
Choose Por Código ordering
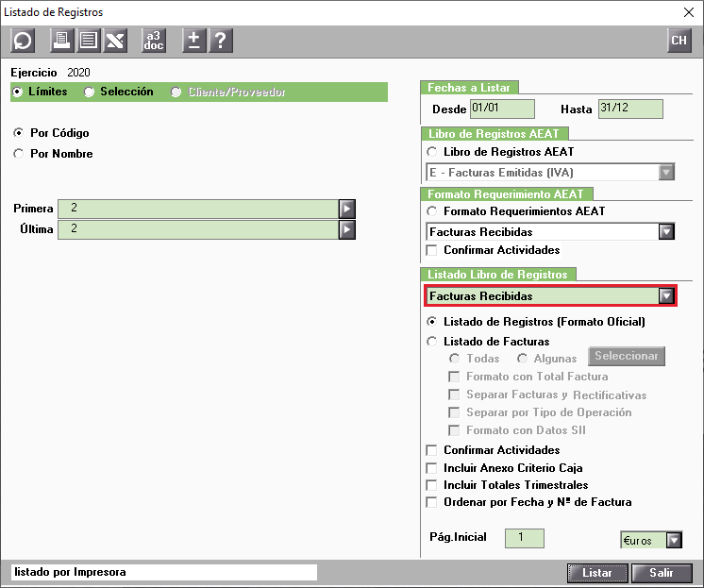point(19,133)
